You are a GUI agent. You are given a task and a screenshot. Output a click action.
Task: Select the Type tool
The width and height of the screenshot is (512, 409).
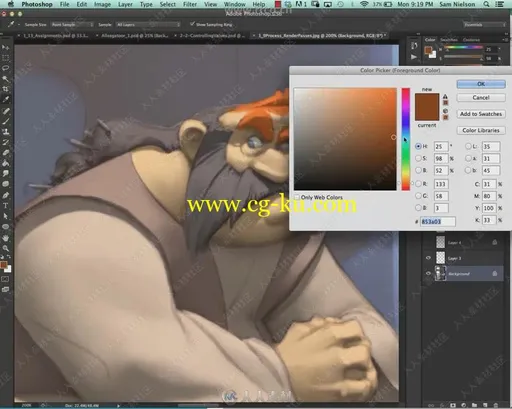click(x=5, y=206)
